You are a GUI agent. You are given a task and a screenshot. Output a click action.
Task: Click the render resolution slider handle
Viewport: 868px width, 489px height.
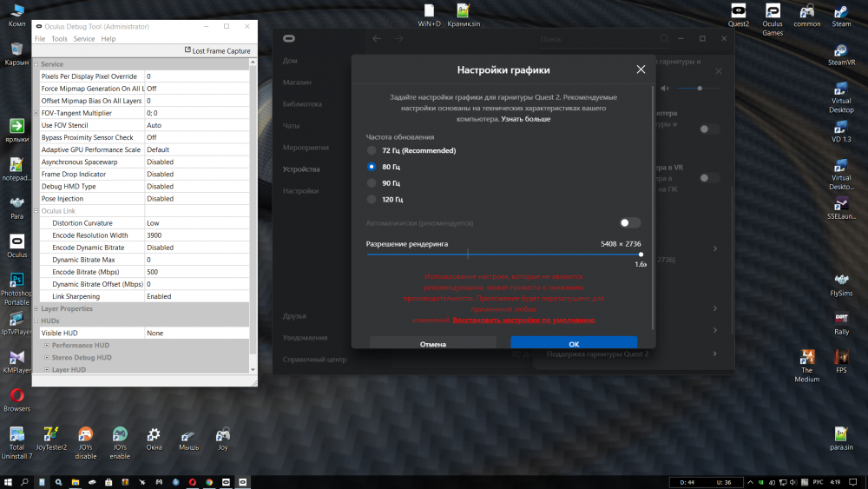point(641,254)
